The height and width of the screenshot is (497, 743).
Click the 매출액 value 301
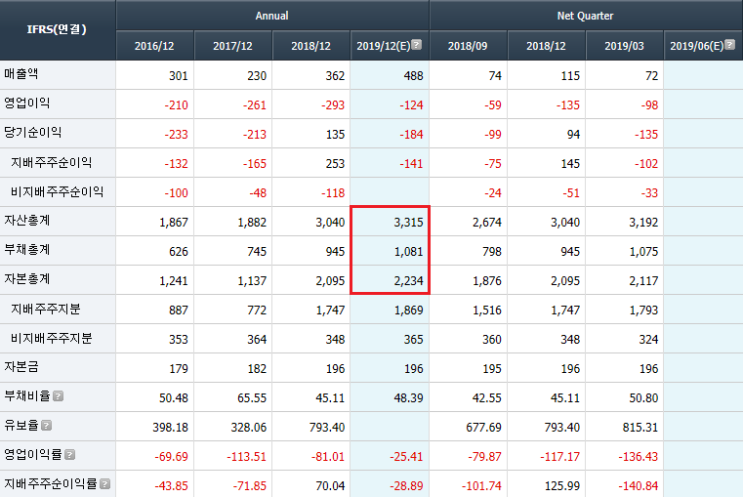(x=178, y=76)
